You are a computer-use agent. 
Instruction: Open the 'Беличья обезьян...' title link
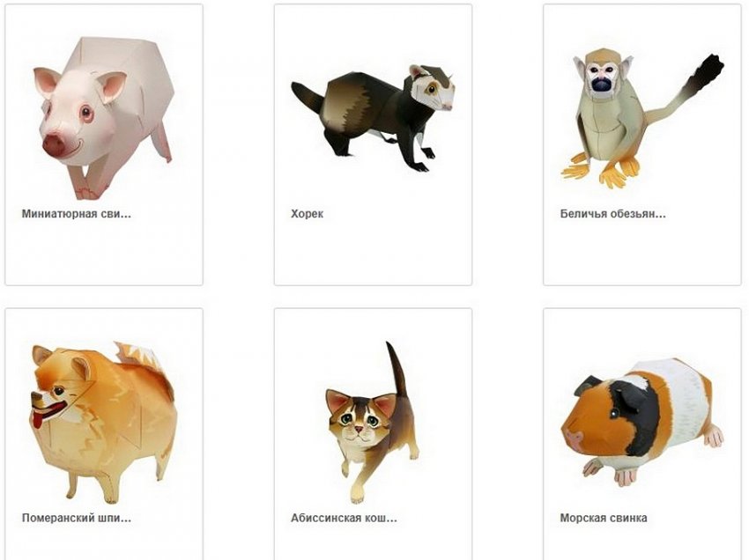(x=613, y=214)
